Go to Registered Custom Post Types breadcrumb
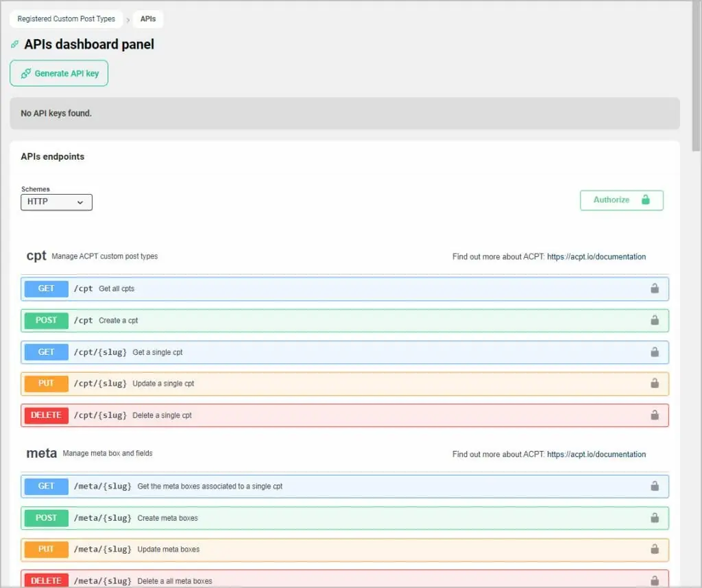The width and height of the screenshot is (702, 588). click(66, 19)
